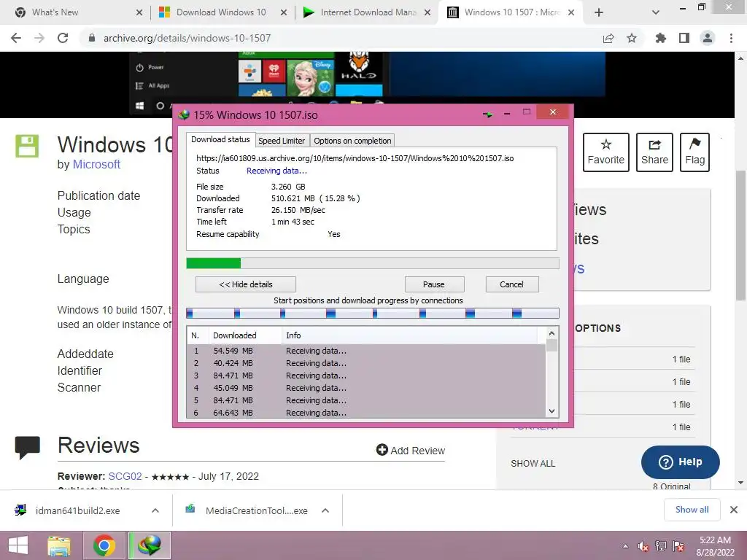Click the Downloaded column header
Screen dimensions: 747x560
245,335
